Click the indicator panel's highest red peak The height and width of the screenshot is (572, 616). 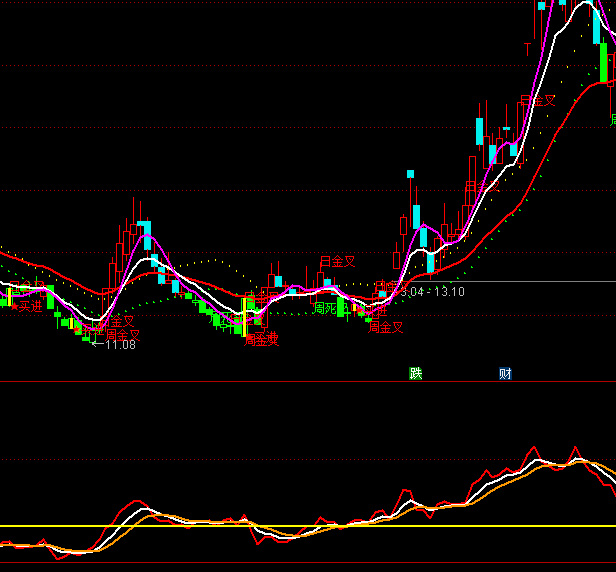click(x=574, y=447)
